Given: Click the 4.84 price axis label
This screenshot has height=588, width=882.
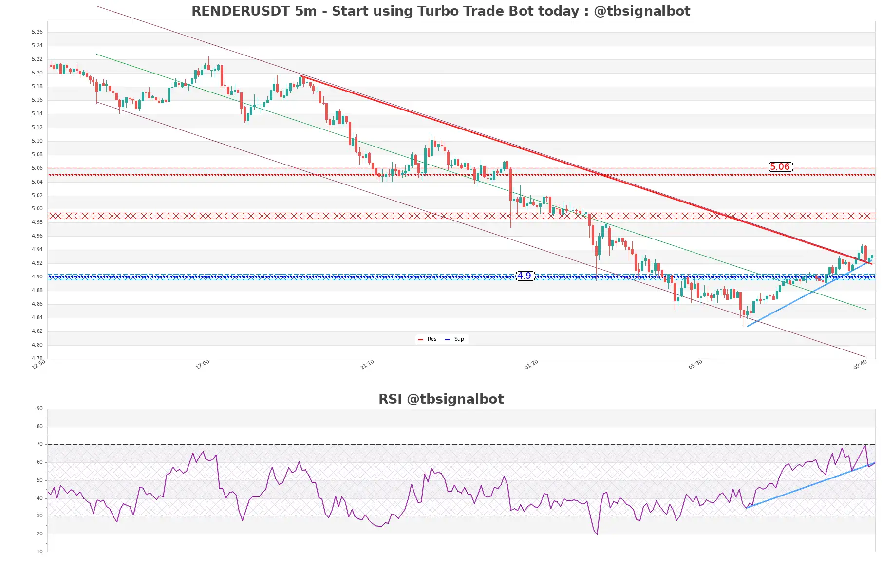Looking at the screenshot, I should [37, 318].
